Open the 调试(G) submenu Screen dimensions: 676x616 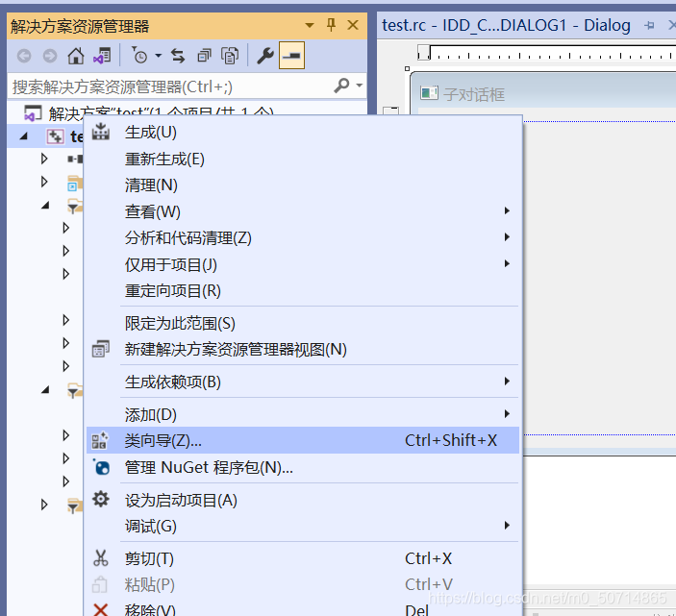pos(302,526)
